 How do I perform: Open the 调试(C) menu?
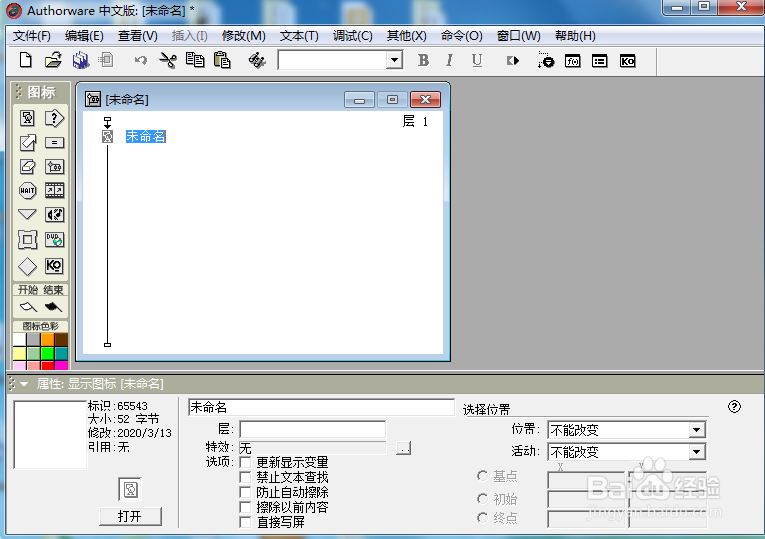pyautogui.click(x=352, y=36)
